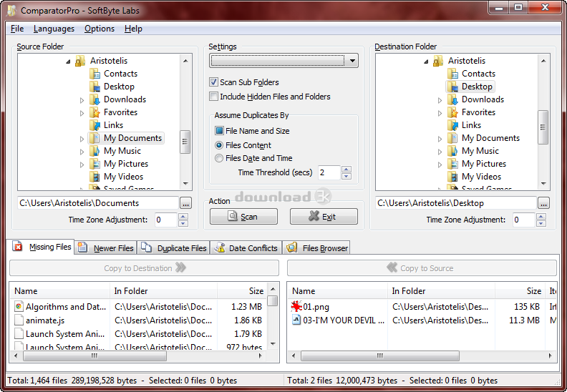The height and width of the screenshot is (392, 567).
Task: Open the Options menu
Action: pyautogui.click(x=100, y=29)
